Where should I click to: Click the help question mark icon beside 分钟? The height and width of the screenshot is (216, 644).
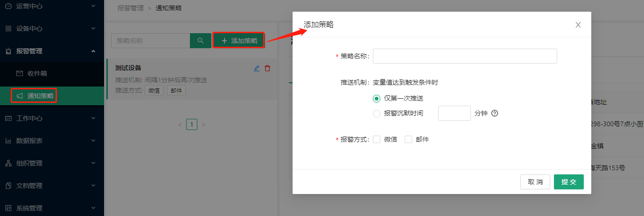pos(495,113)
